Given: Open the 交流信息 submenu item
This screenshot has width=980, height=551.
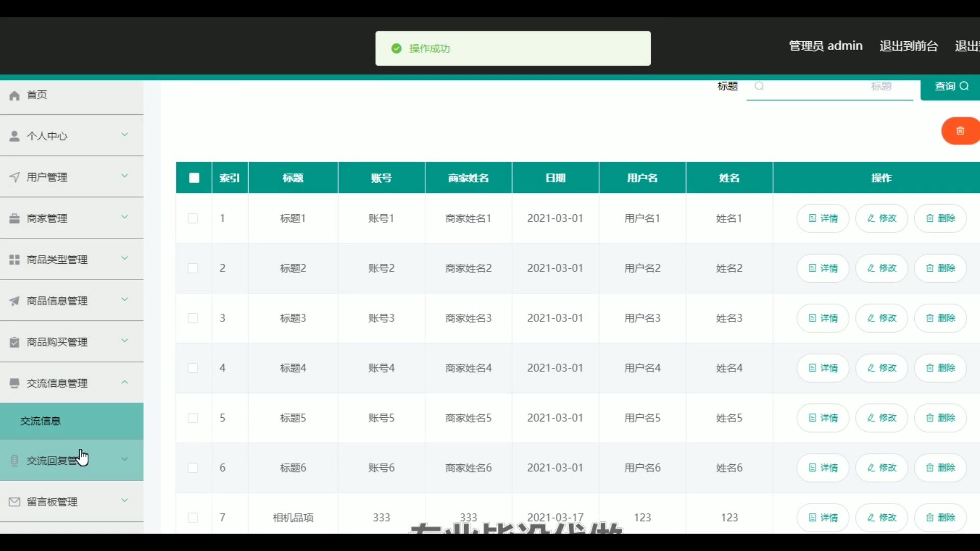Looking at the screenshot, I should coord(41,421).
